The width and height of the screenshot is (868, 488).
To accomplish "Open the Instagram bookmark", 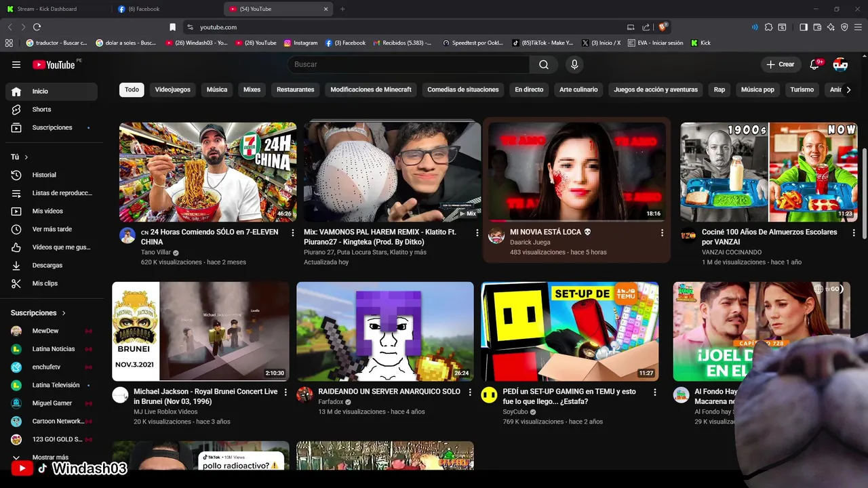I will pyautogui.click(x=300, y=43).
